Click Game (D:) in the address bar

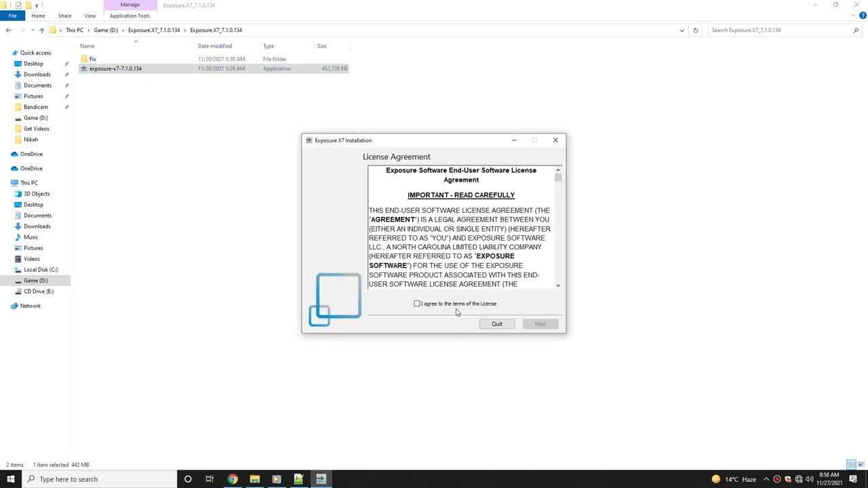point(106,30)
